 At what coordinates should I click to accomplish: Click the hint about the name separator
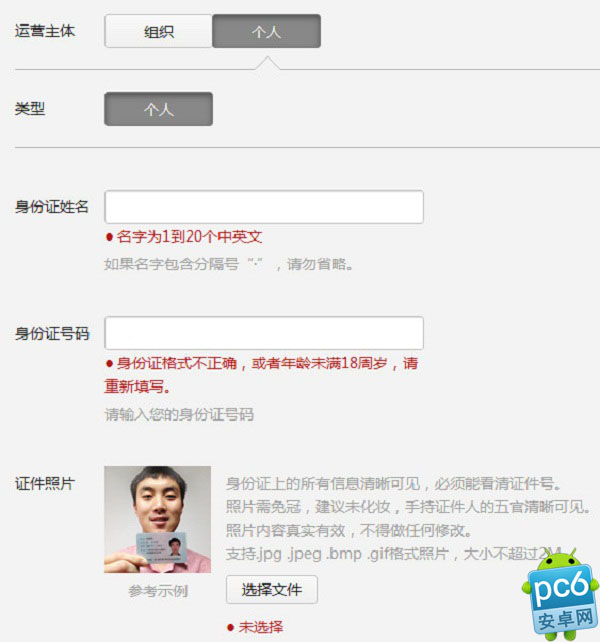229,264
